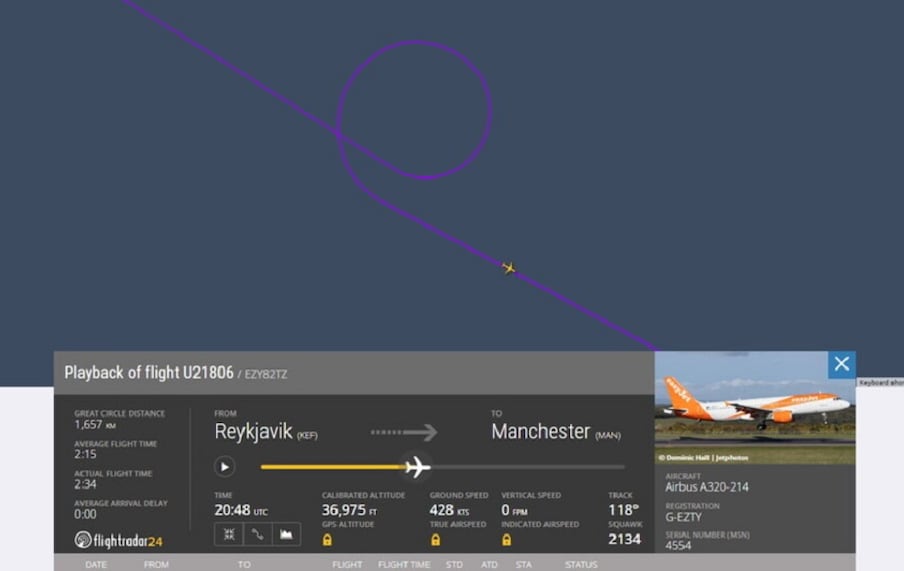Screen dimensions: 904x571
Task: Click the FLIGHT TIME column header
Action: (x=404, y=565)
